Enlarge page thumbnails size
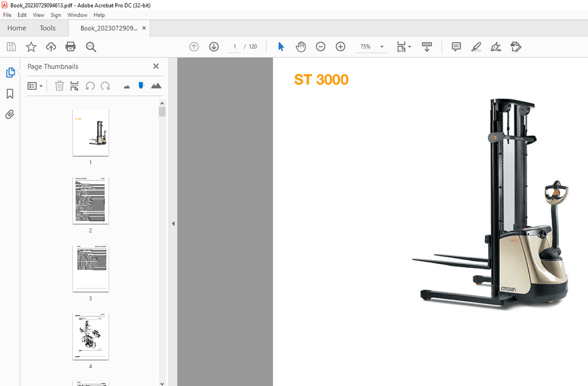 pyautogui.click(x=156, y=85)
